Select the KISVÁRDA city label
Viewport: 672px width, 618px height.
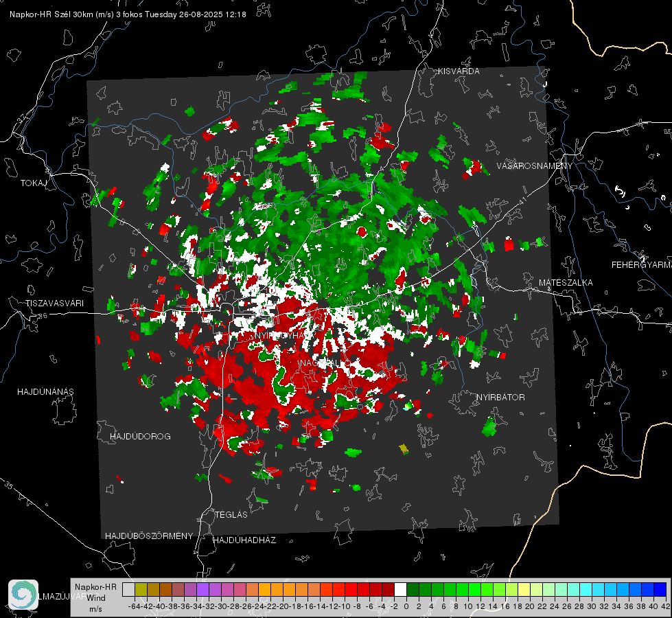459,71
